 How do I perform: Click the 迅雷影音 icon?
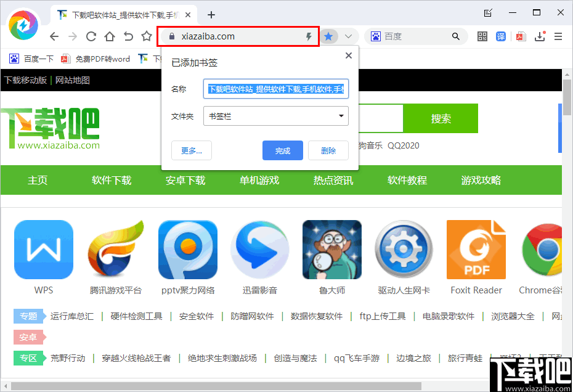click(x=260, y=250)
